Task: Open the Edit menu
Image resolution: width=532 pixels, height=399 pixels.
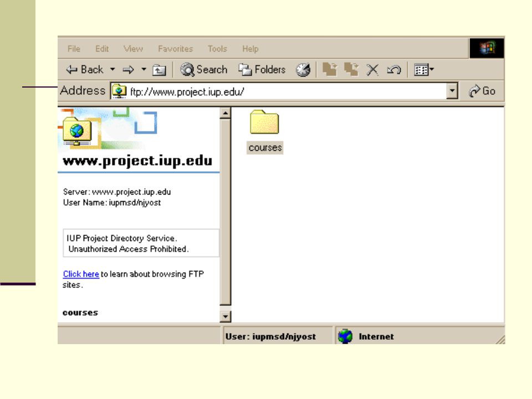Action: pos(102,49)
